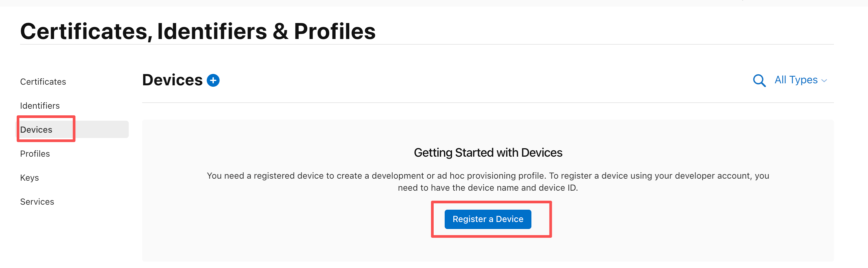This screenshot has width=868, height=268.
Task: Open the All Types filter dropdown
Action: [796, 80]
